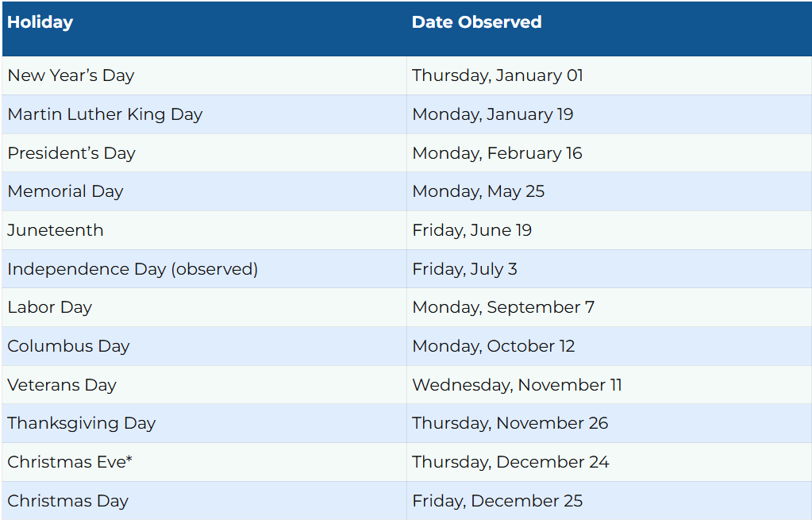This screenshot has height=520, width=812.
Task: Click the Monday, January 19 date
Action: [492, 114]
